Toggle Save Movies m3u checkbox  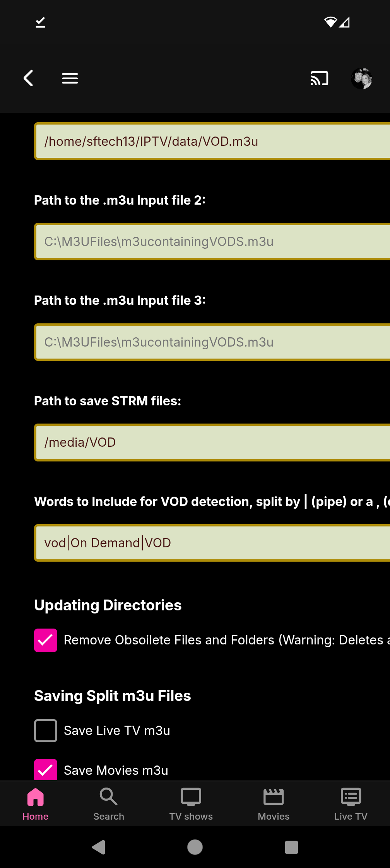46,770
